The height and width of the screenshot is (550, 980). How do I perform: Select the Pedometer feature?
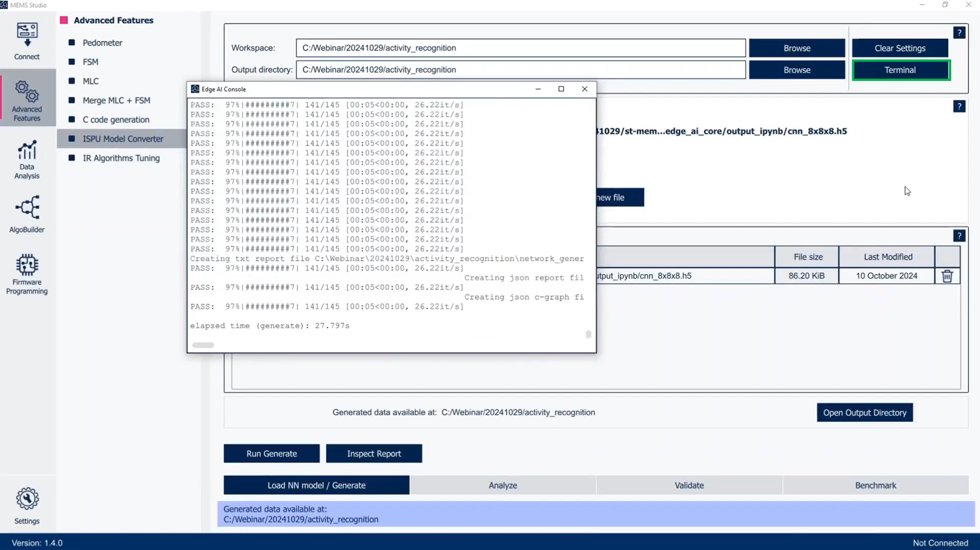(102, 43)
